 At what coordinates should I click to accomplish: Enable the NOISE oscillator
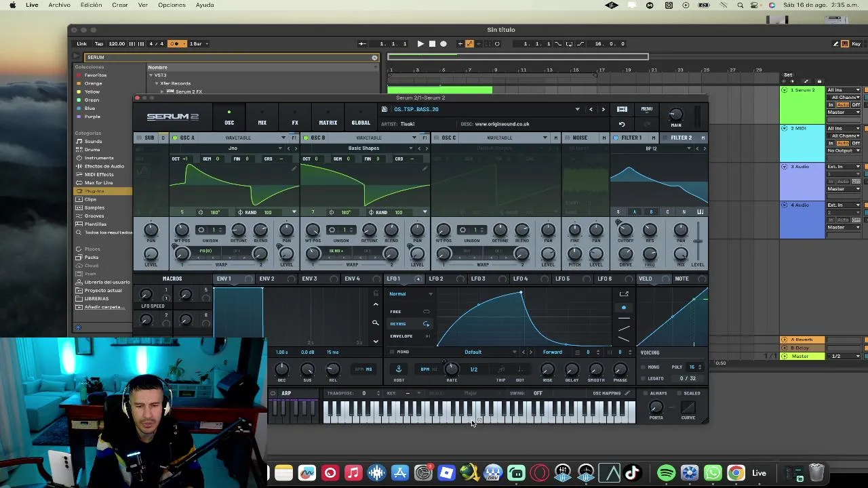tap(568, 138)
